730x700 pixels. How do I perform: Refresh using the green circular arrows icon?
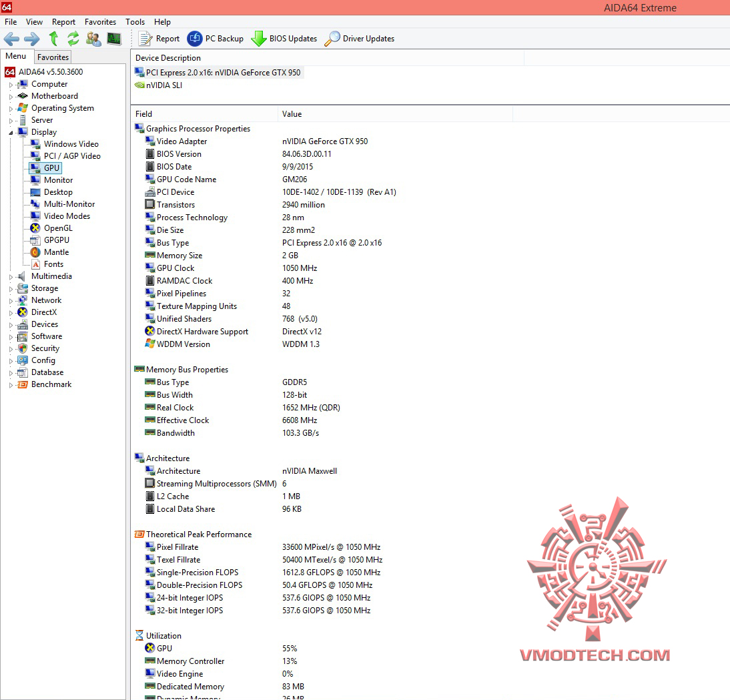(73, 39)
